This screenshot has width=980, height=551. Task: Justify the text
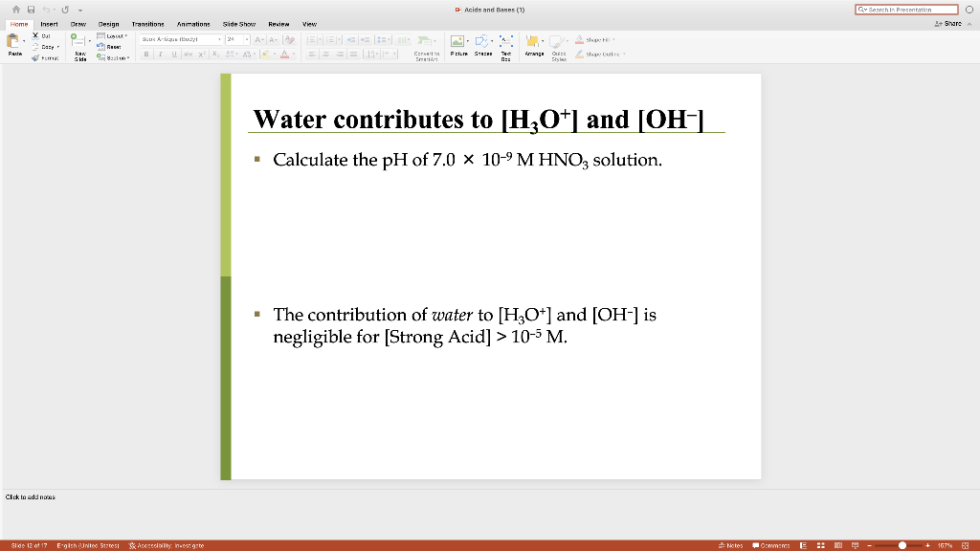point(353,55)
